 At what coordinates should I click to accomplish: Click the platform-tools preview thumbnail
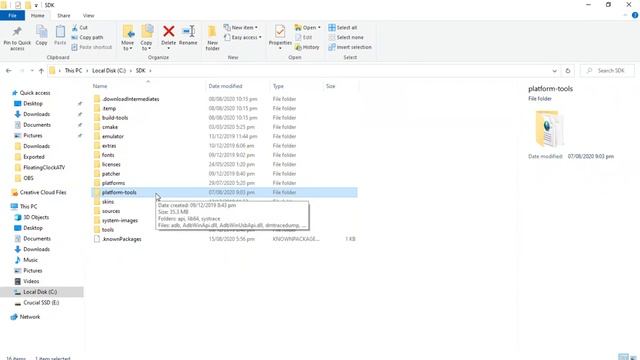coord(549,129)
